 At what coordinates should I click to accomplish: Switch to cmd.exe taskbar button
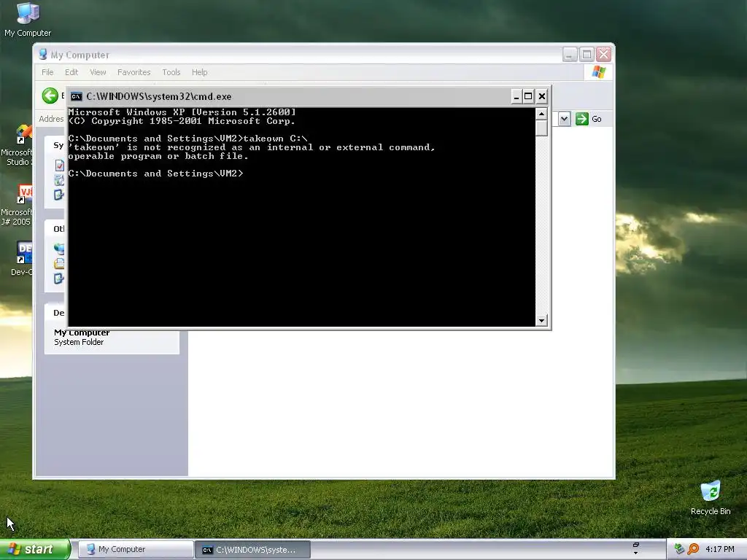pos(253,550)
